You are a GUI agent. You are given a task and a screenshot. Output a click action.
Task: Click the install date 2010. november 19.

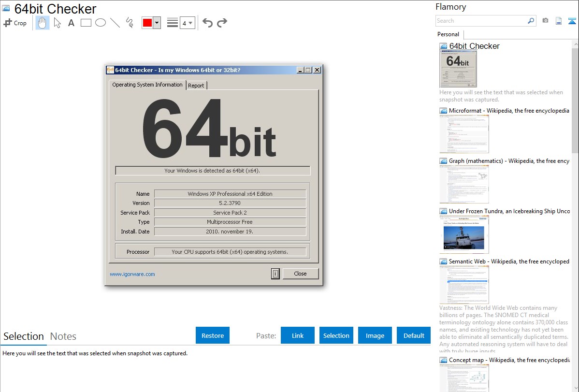pos(230,232)
